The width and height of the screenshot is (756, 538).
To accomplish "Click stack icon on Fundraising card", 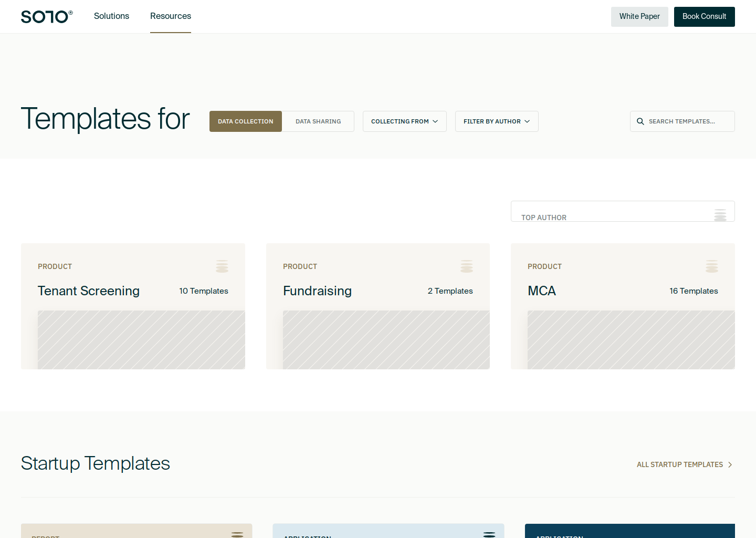I will (467, 266).
